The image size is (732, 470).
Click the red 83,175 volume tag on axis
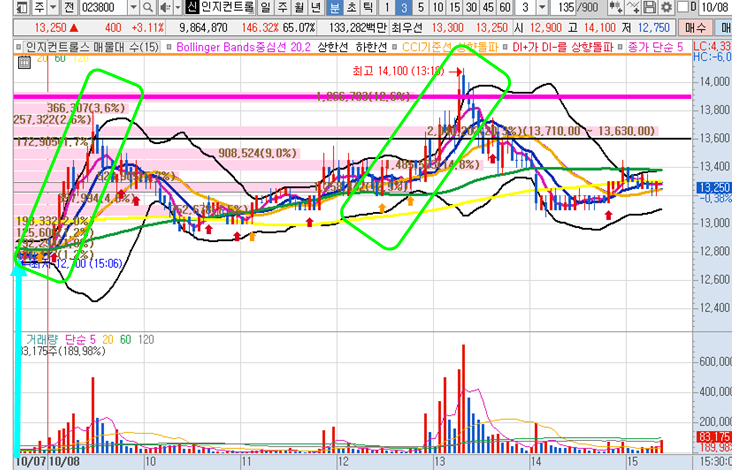(x=714, y=437)
